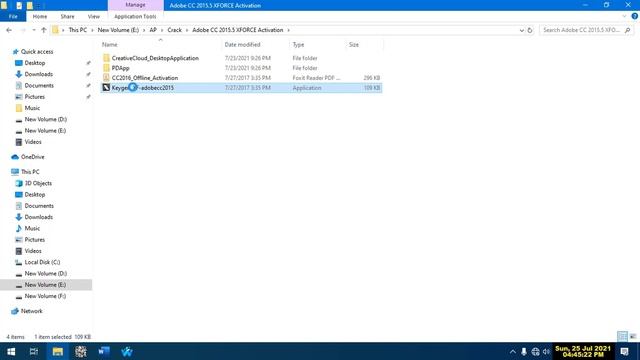
Task: Click the PDApp folder icon
Action: coord(106,68)
